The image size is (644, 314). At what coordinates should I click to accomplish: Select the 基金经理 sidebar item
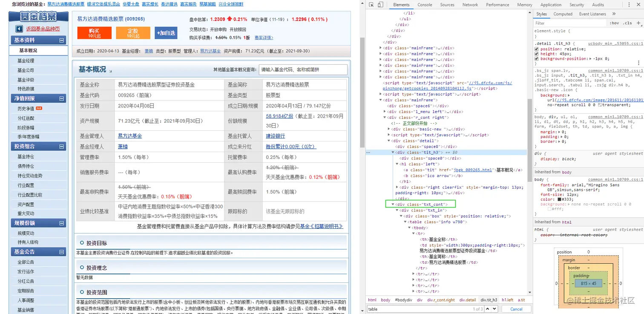point(26,60)
